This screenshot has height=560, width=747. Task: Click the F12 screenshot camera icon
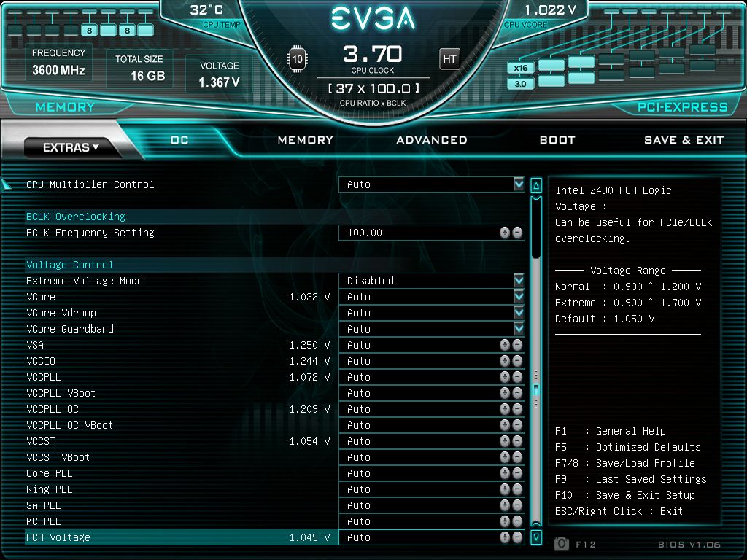(x=562, y=543)
